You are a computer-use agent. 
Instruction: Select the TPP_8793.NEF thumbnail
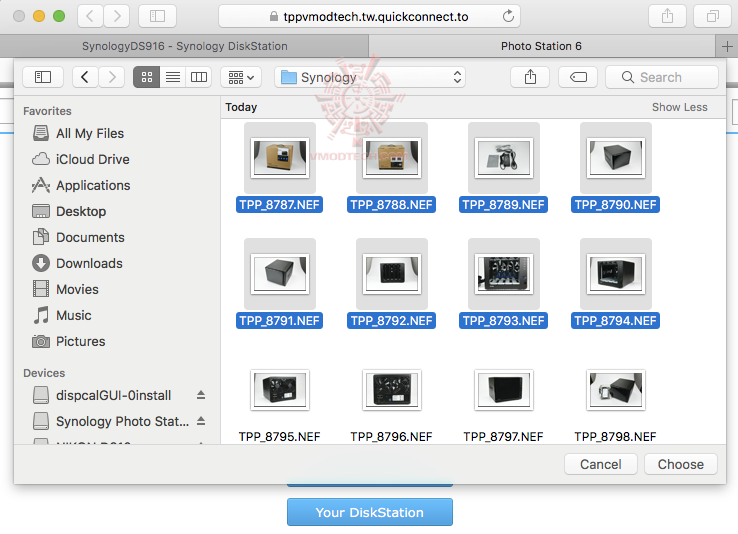point(504,274)
